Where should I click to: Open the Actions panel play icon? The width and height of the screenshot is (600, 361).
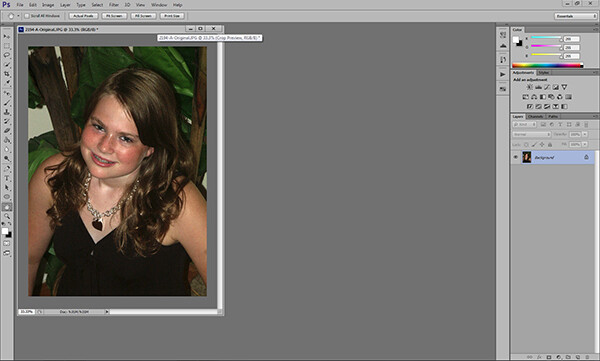point(503,74)
